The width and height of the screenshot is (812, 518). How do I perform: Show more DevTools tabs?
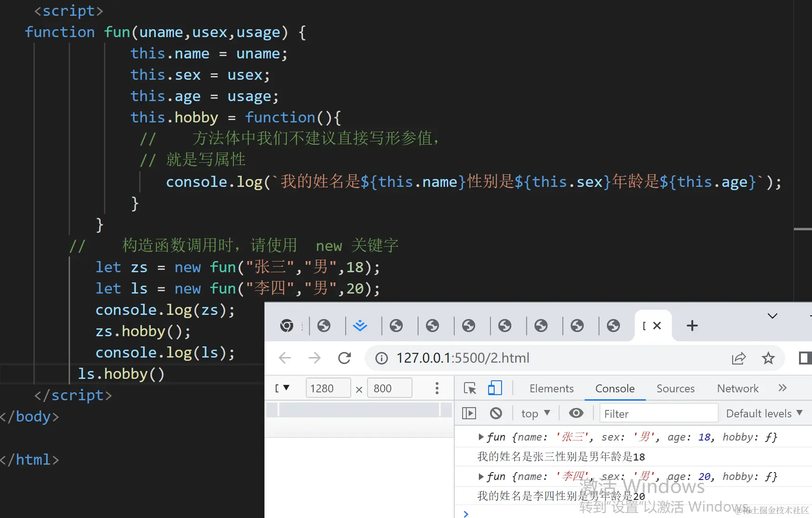783,388
